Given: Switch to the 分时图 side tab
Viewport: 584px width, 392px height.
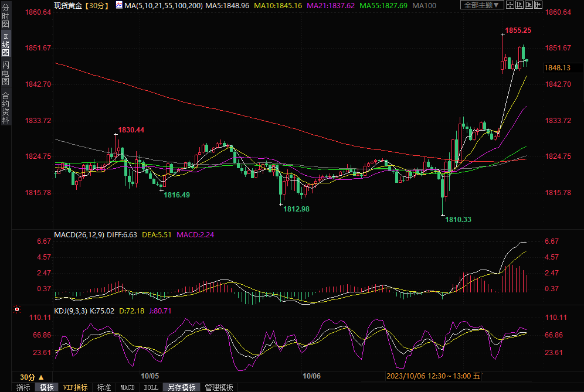Looking at the screenshot, I should pyautogui.click(x=5, y=18).
